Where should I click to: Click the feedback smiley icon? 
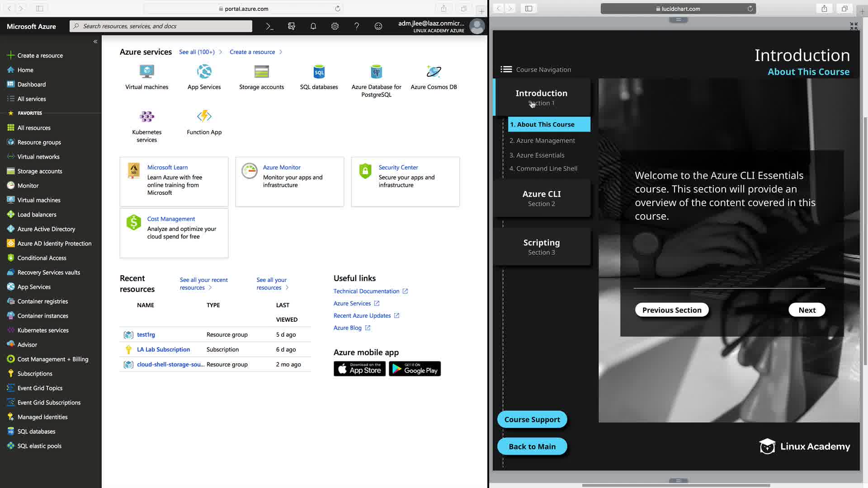378,26
